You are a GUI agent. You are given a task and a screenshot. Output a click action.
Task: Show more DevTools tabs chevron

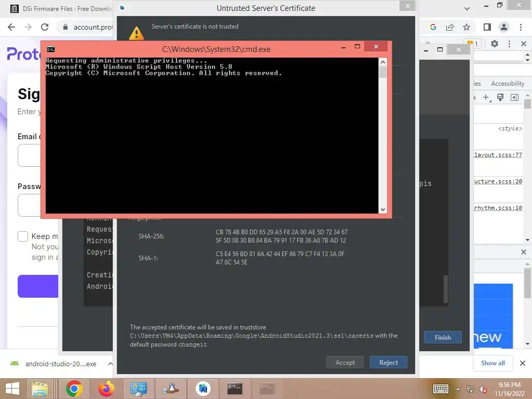[428, 43]
